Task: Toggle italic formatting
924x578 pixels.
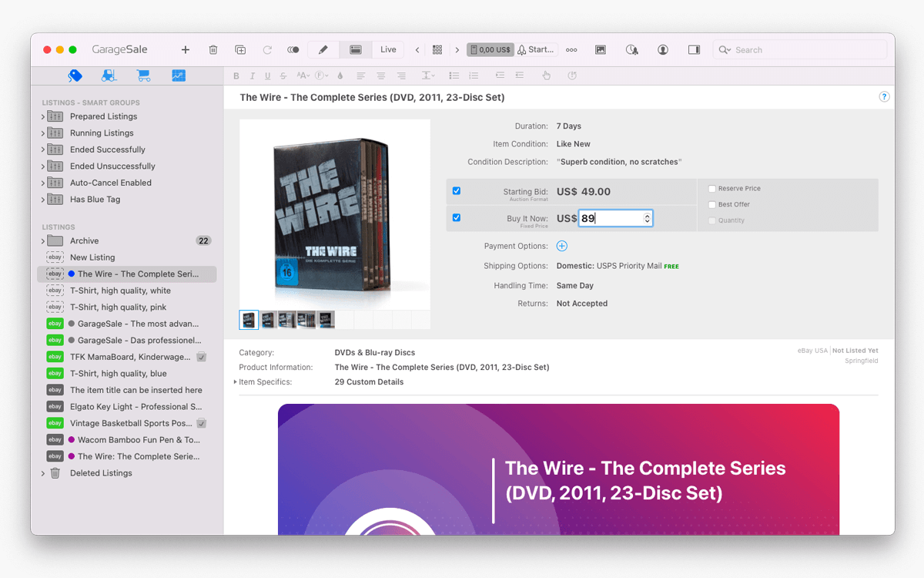Action: point(252,76)
